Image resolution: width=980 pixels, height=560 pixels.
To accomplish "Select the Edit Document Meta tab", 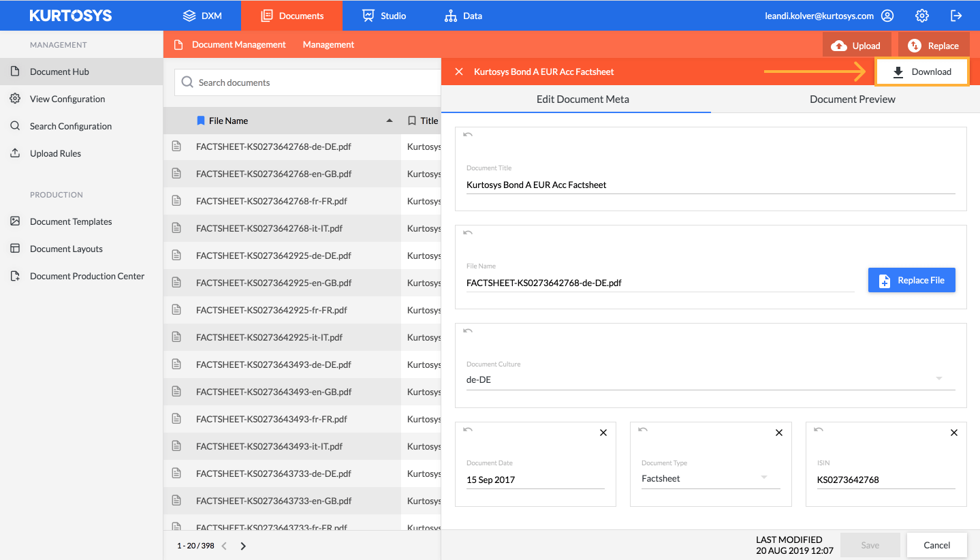I will click(x=583, y=99).
